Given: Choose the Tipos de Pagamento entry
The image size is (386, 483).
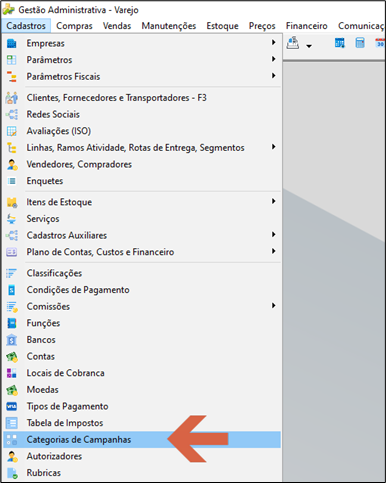Looking at the screenshot, I should click(x=142, y=406).
